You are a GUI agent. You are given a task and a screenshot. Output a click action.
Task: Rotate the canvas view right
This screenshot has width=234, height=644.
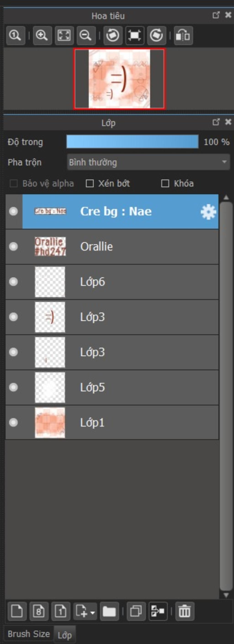(157, 35)
